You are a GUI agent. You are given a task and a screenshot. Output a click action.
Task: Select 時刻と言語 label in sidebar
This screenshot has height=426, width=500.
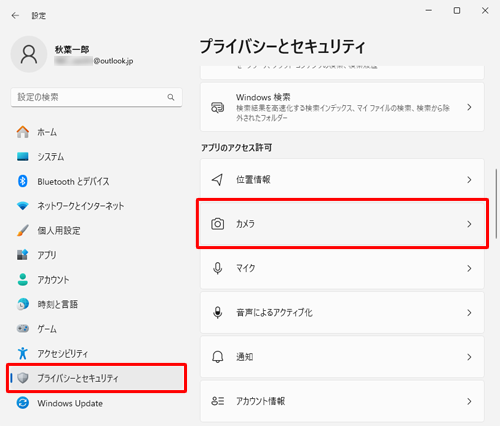(x=58, y=304)
